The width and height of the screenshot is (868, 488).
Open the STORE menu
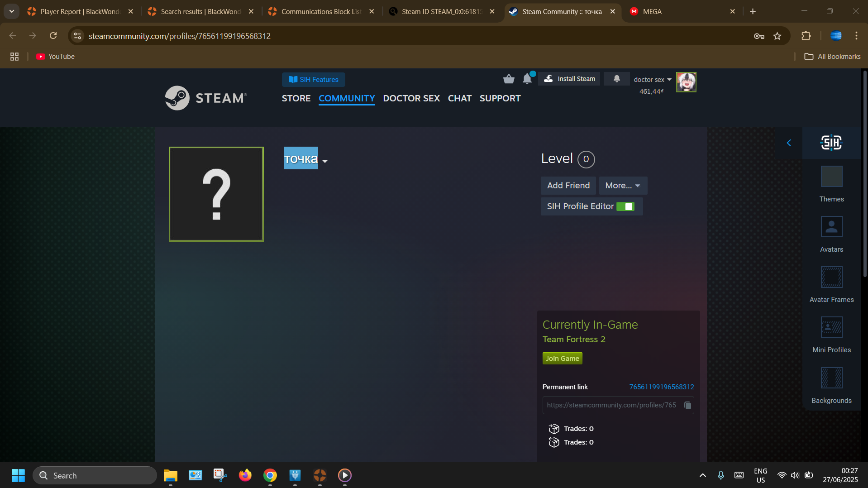pos(296,98)
